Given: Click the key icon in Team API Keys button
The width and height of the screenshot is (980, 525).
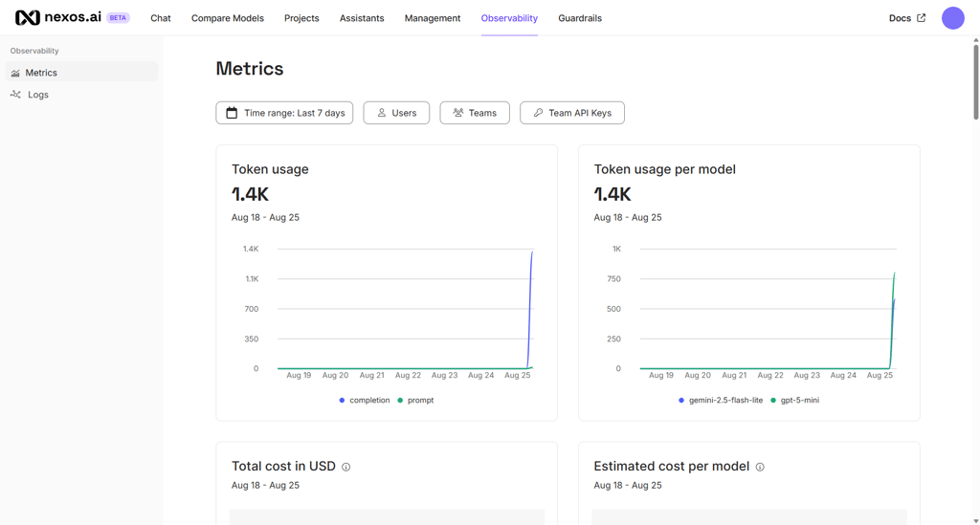Looking at the screenshot, I should tap(538, 113).
